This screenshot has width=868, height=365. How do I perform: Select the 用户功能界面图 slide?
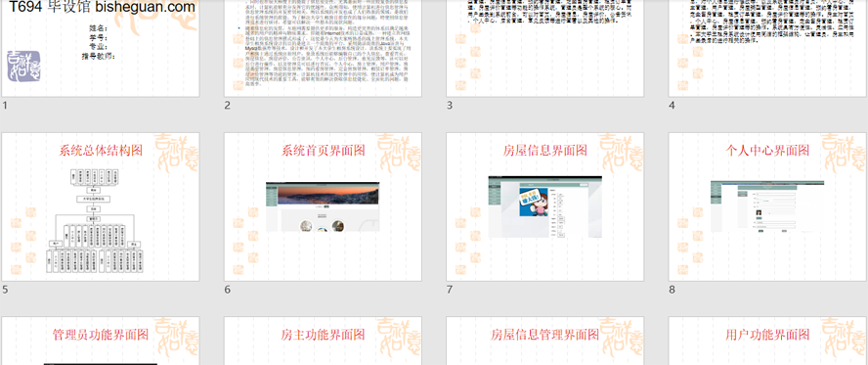pos(767,341)
